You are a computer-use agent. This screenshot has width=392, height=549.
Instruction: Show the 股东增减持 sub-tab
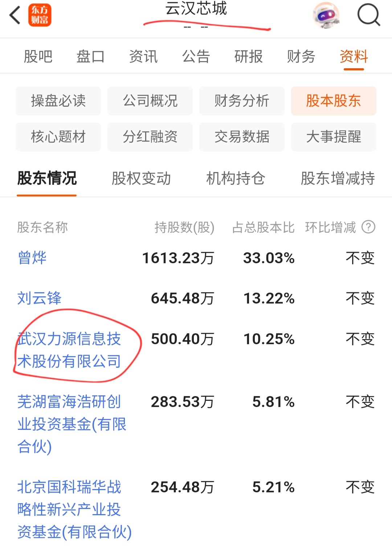(x=338, y=179)
